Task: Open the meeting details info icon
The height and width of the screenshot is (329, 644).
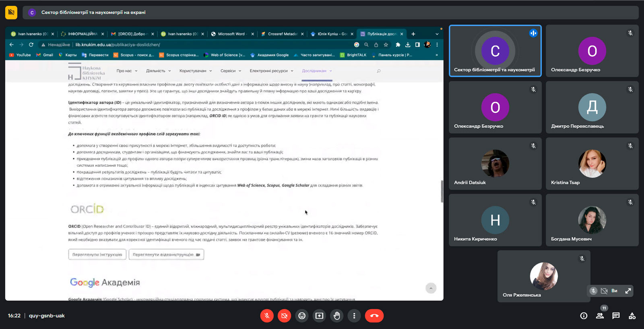Action: (x=584, y=316)
